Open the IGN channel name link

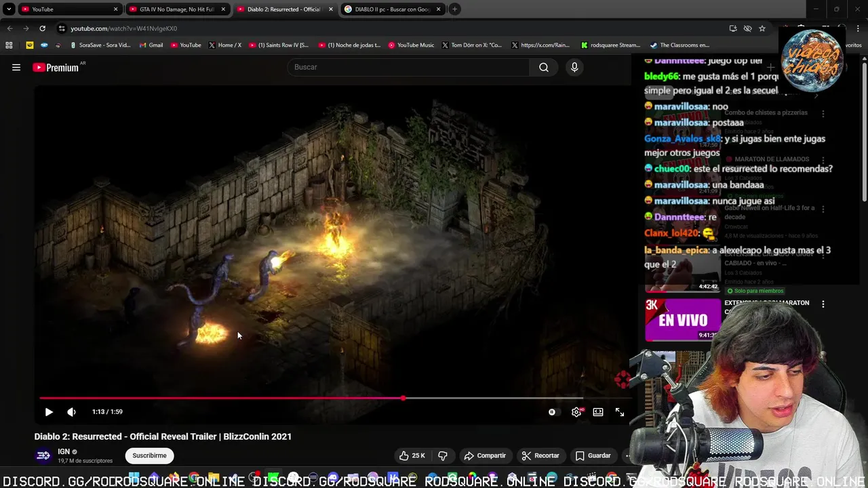pos(64,451)
